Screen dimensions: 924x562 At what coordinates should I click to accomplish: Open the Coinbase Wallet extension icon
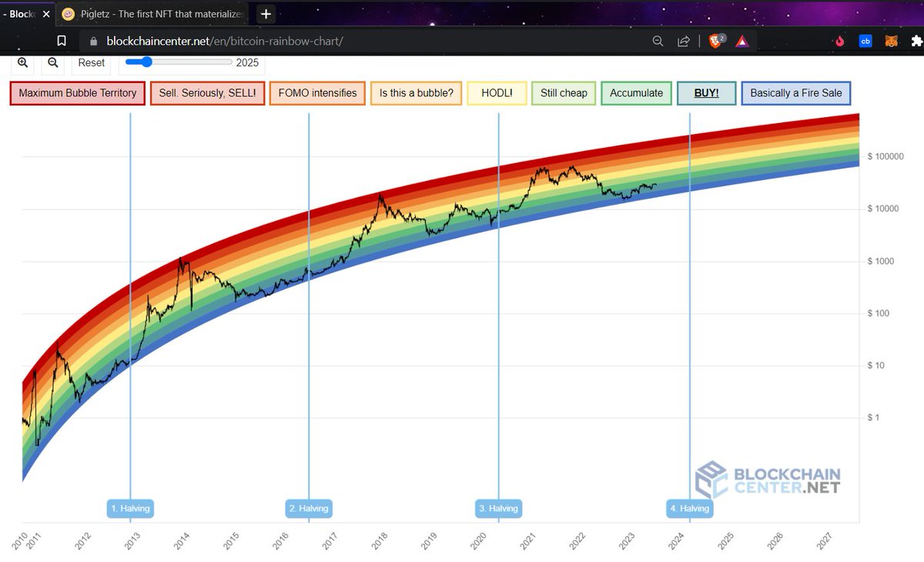[865, 41]
